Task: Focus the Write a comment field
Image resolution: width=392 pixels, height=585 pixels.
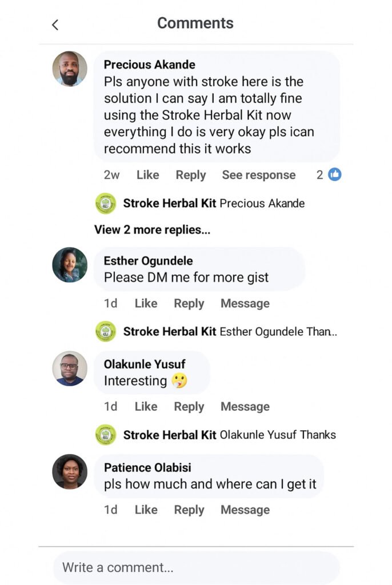Action: [197, 567]
